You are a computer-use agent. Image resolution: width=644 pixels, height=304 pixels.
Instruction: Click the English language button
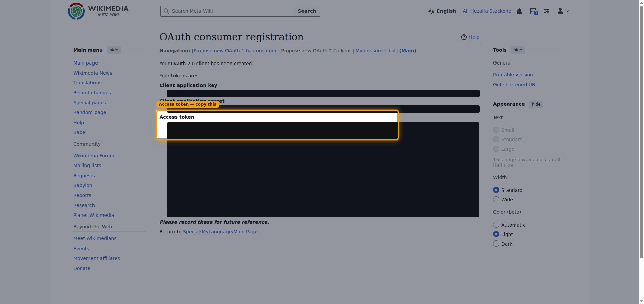[x=442, y=11]
